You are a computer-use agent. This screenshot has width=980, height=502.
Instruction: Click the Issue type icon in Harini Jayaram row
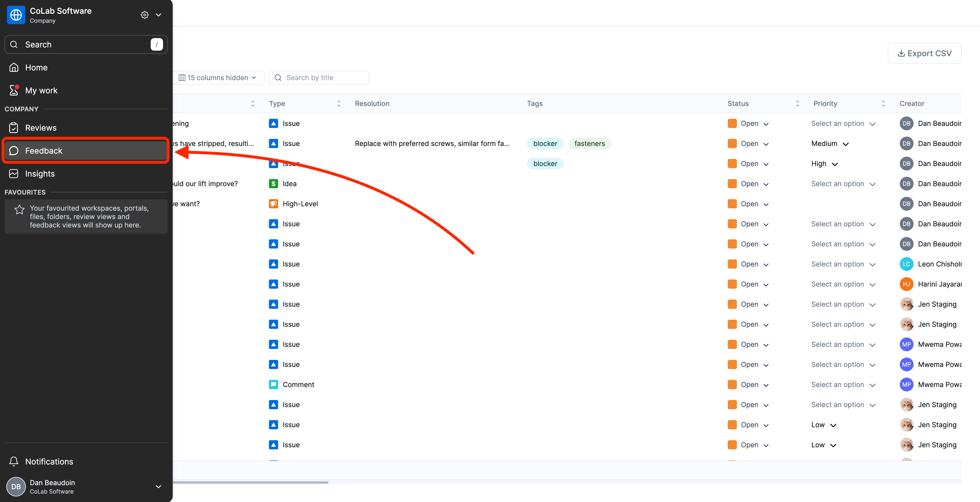(273, 284)
